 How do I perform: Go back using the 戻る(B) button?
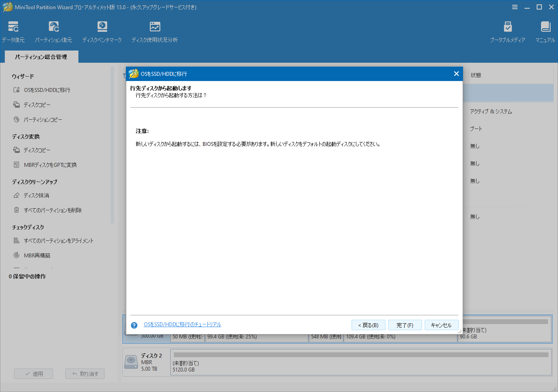pos(368,324)
